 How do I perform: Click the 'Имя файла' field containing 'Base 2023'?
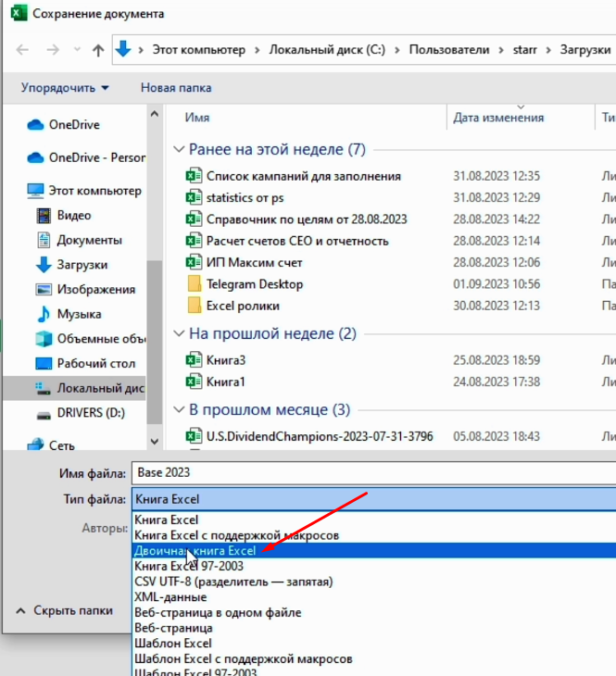point(373,473)
